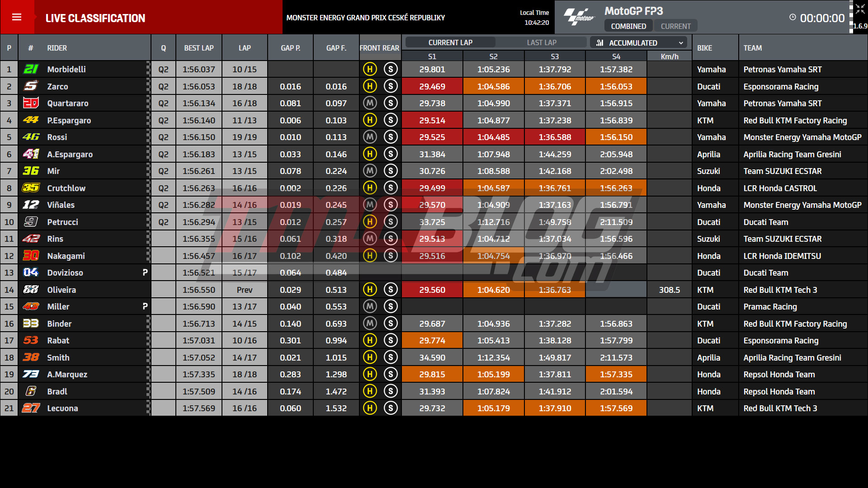Click the Km/h speed column header

click(x=670, y=56)
